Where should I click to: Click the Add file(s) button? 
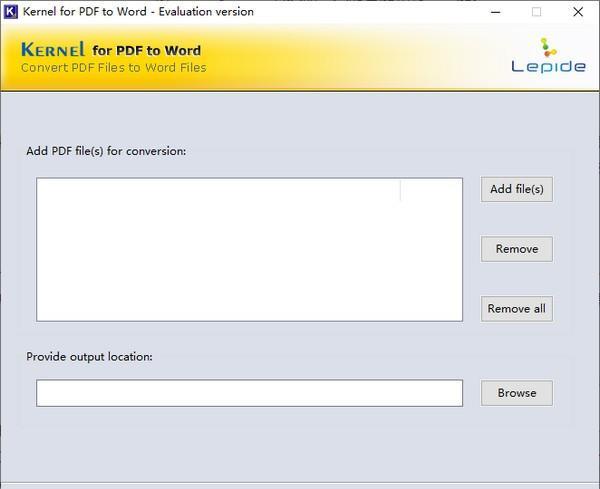click(x=517, y=189)
